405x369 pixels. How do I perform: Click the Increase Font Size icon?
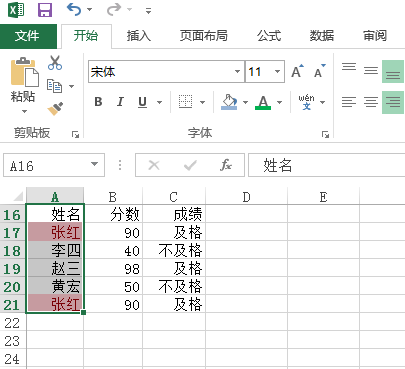pos(297,71)
